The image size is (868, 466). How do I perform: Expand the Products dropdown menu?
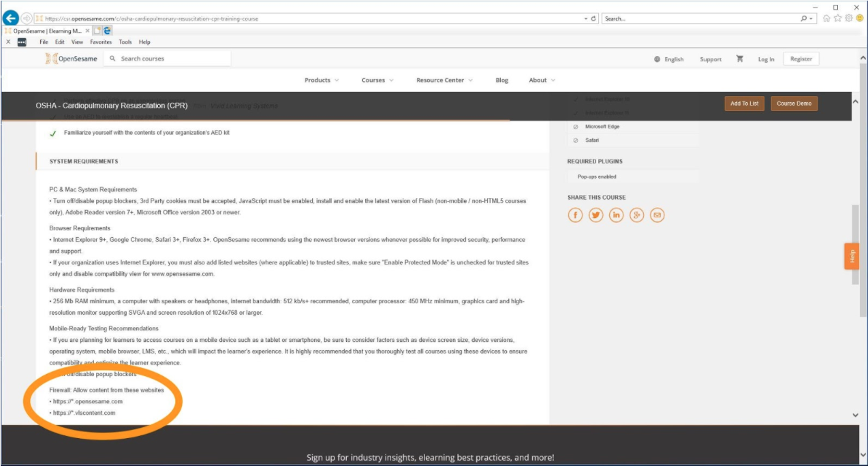321,80
